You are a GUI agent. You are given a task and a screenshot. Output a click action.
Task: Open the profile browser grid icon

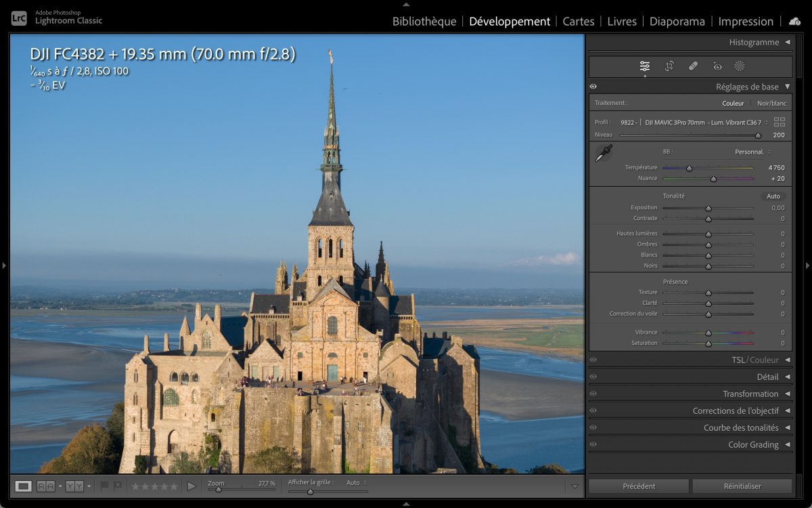point(780,122)
